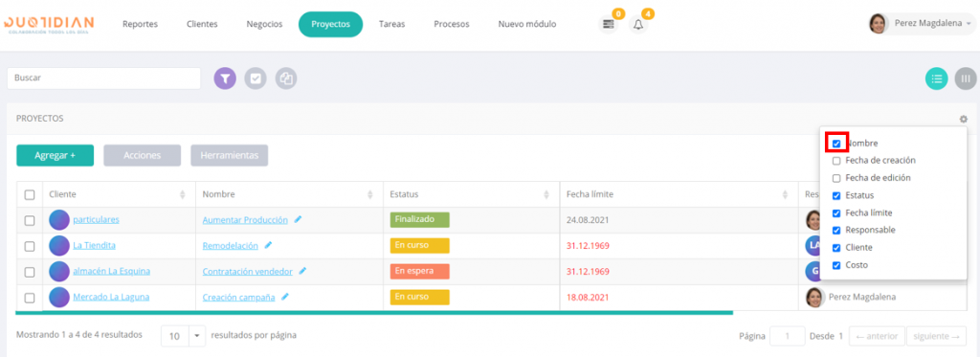Go to siguiente page button
Screen dimensions: 980x357
point(936,336)
